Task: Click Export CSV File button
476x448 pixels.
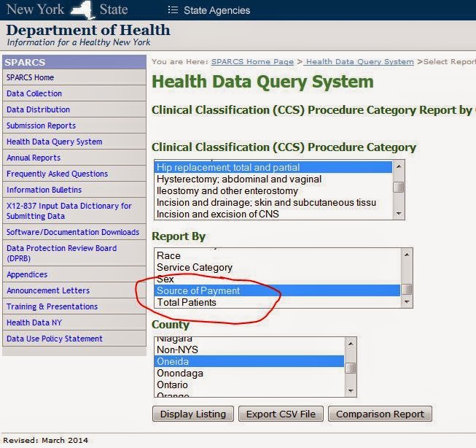Action: tap(281, 414)
